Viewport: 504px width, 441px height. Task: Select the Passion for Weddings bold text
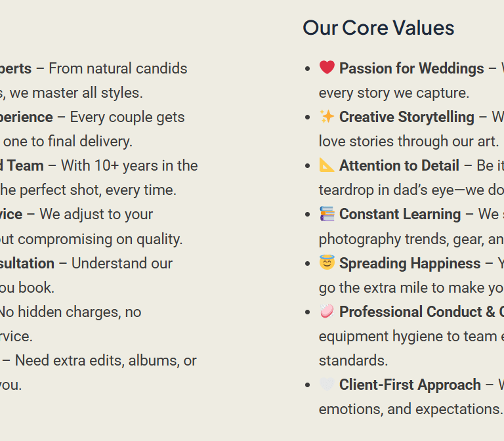pyautogui.click(x=411, y=68)
